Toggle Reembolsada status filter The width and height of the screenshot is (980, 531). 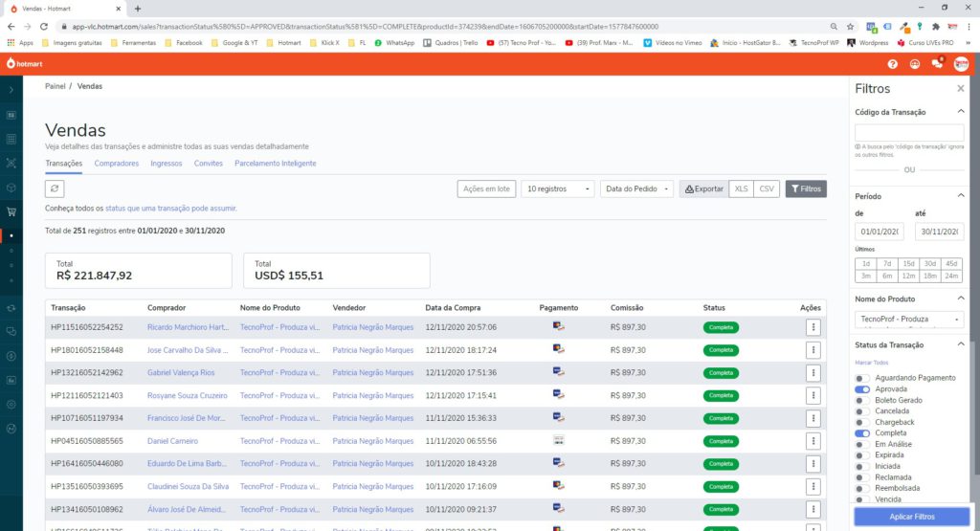coord(862,489)
